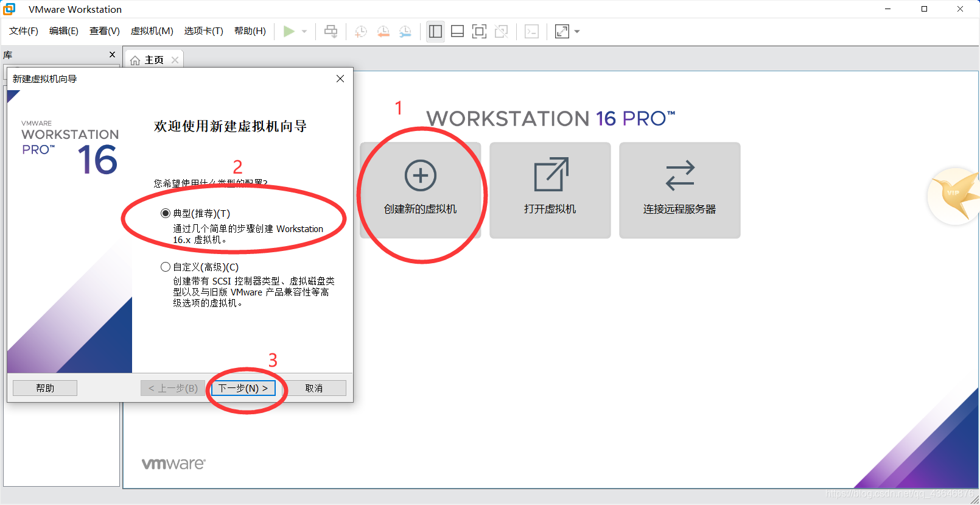980x505 pixels.
Task: Open the console view terminal icon
Action: coord(531,32)
